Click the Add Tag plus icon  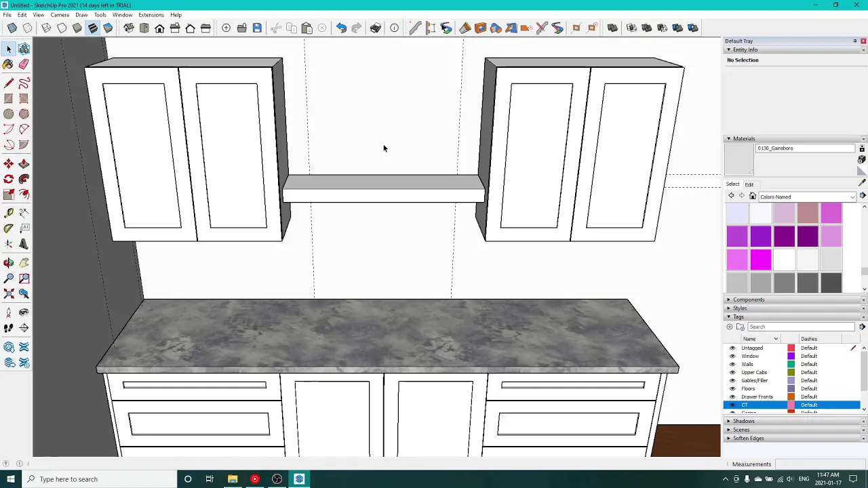point(730,327)
